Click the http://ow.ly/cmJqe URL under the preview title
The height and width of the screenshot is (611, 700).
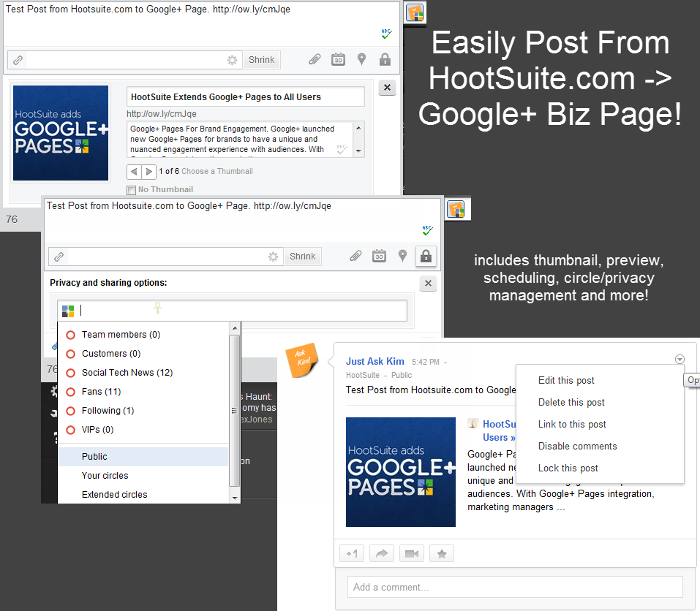(162, 114)
